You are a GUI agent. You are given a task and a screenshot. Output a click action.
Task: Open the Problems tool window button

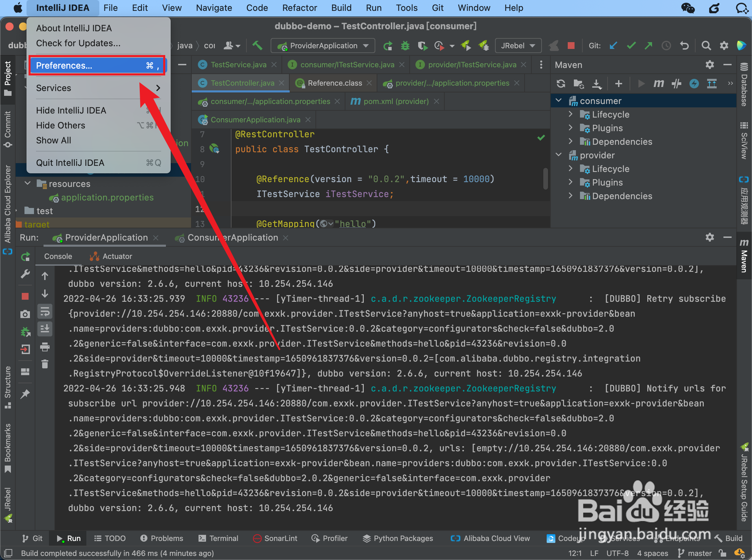[161, 538]
